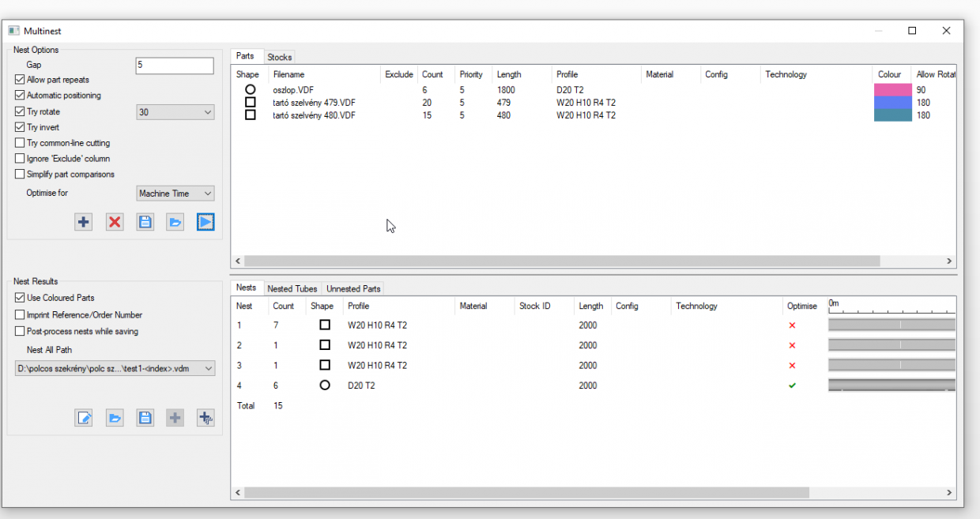Screen dimensions: 980x519
Task: Enable Try common-line cutting checkbox
Action: (20, 143)
